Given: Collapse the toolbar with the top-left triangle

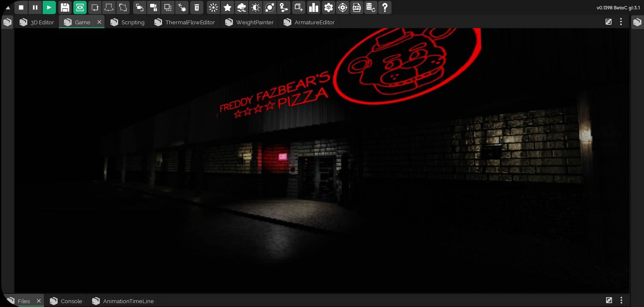Looking at the screenshot, I should click(7, 8).
